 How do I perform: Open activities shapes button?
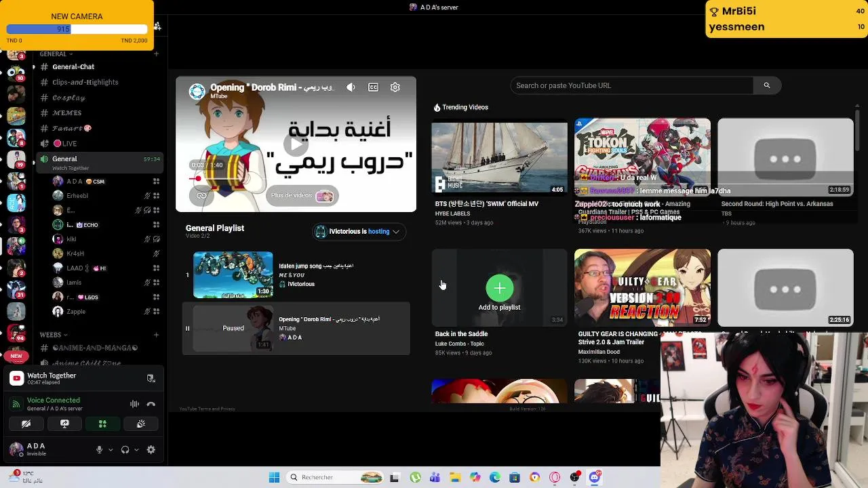102,424
